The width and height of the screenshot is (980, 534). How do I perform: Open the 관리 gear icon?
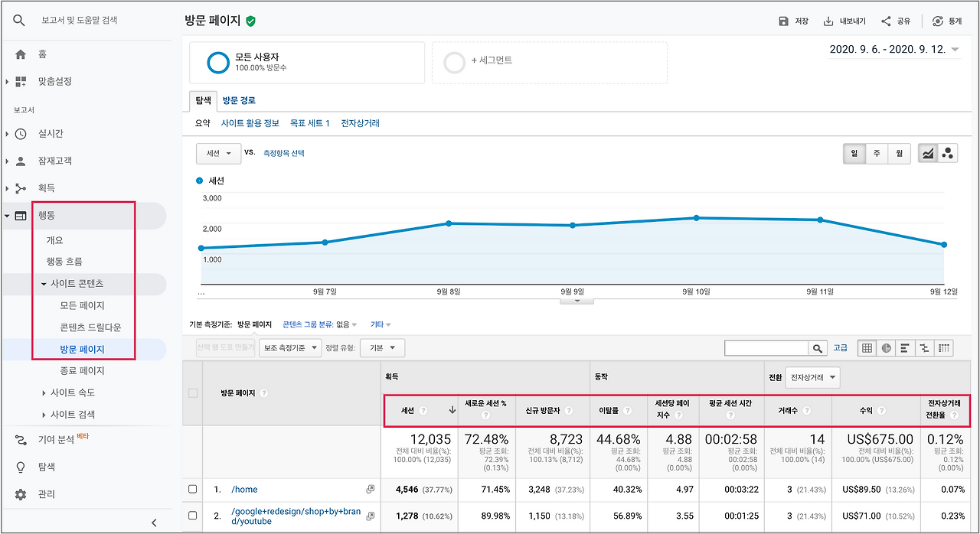point(21,494)
